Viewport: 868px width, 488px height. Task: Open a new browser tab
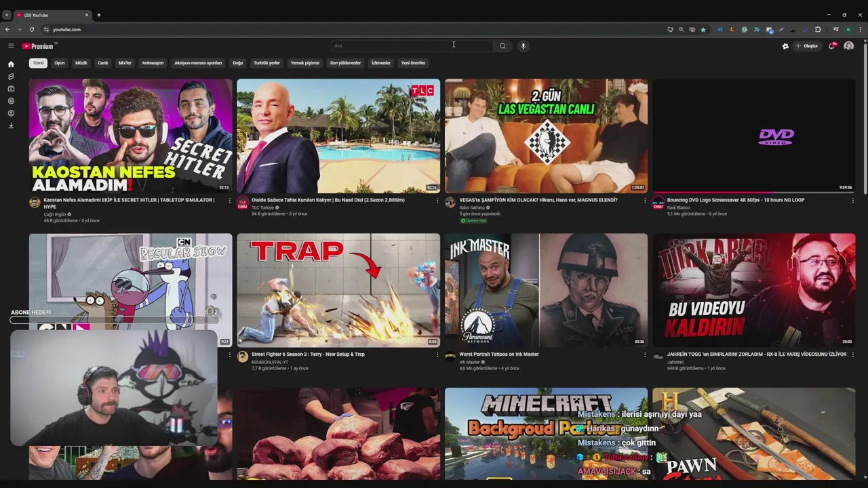click(x=98, y=15)
